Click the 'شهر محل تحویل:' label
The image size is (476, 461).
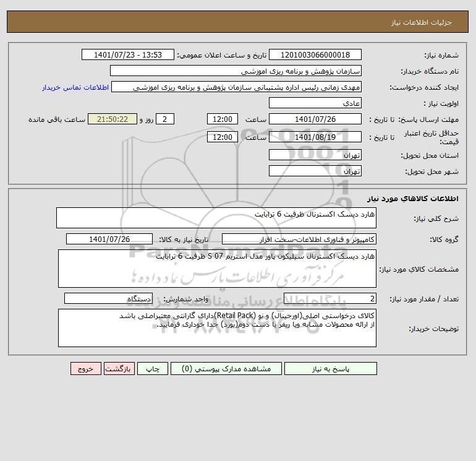[x=432, y=171]
